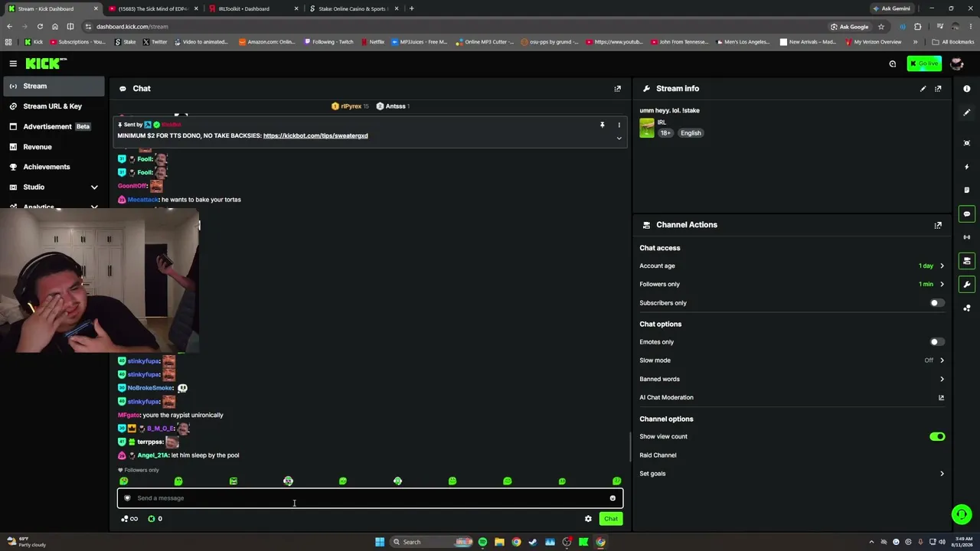This screenshot has width=980, height=551.
Task: Toggle the Emotes only switch
Action: click(937, 342)
